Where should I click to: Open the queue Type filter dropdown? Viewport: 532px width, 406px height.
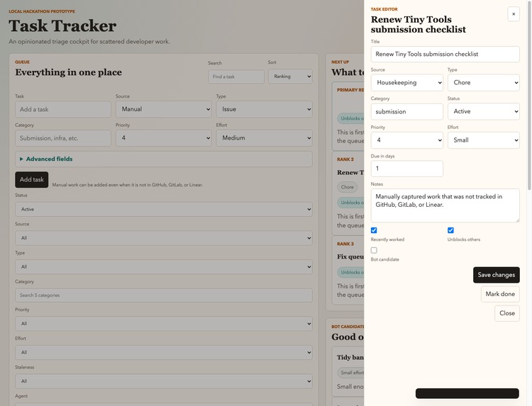tap(164, 267)
